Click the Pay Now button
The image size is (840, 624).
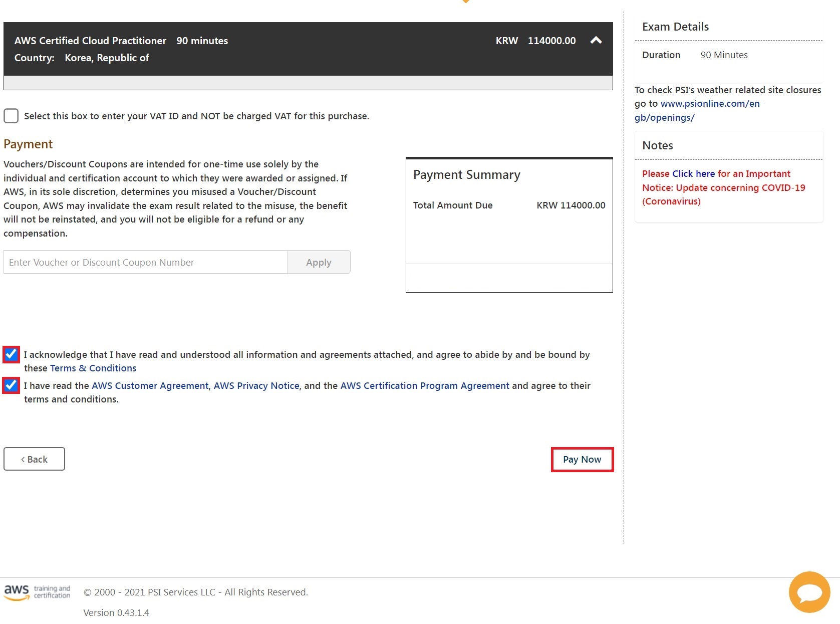point(582,460)
